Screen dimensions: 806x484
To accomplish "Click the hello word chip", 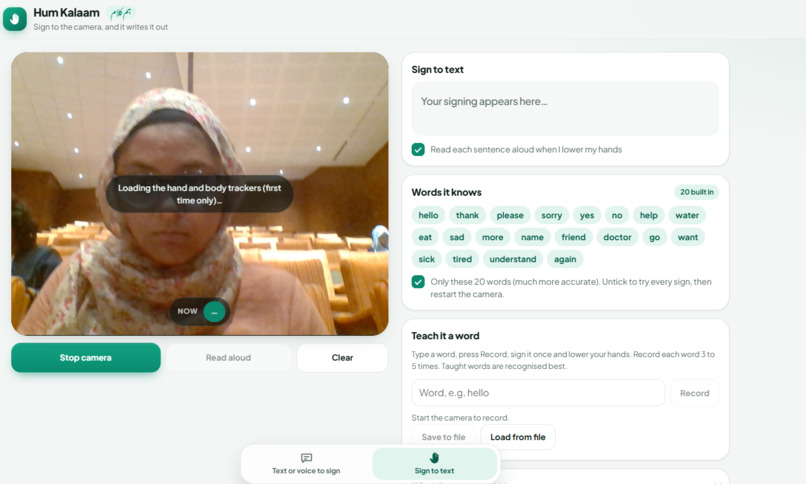I will [x=428, y=215].
